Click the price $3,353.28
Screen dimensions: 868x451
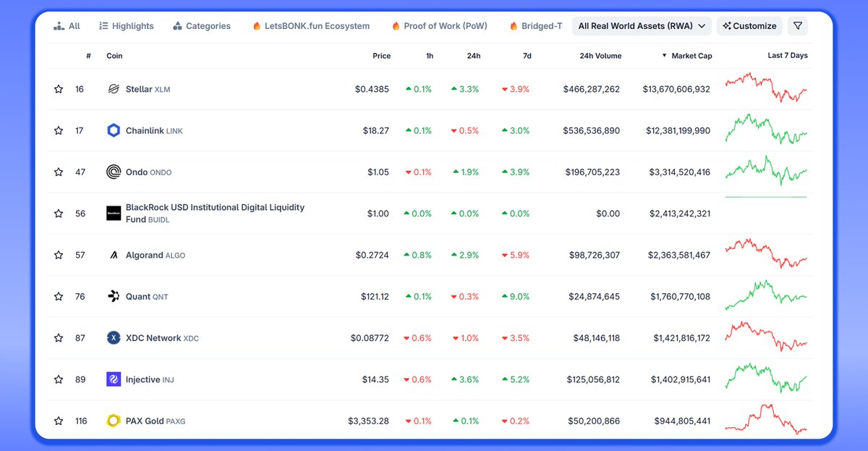point(368,421)
